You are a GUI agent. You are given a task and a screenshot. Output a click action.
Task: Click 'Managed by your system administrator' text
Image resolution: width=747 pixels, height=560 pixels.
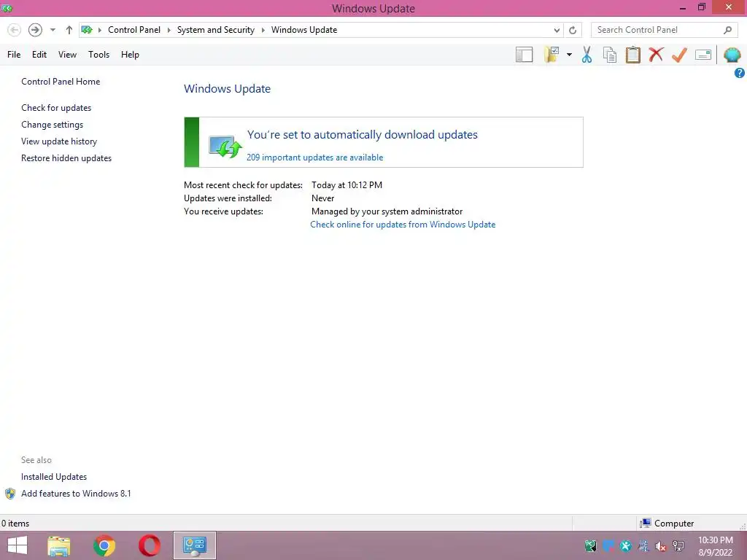click(387, 211)
